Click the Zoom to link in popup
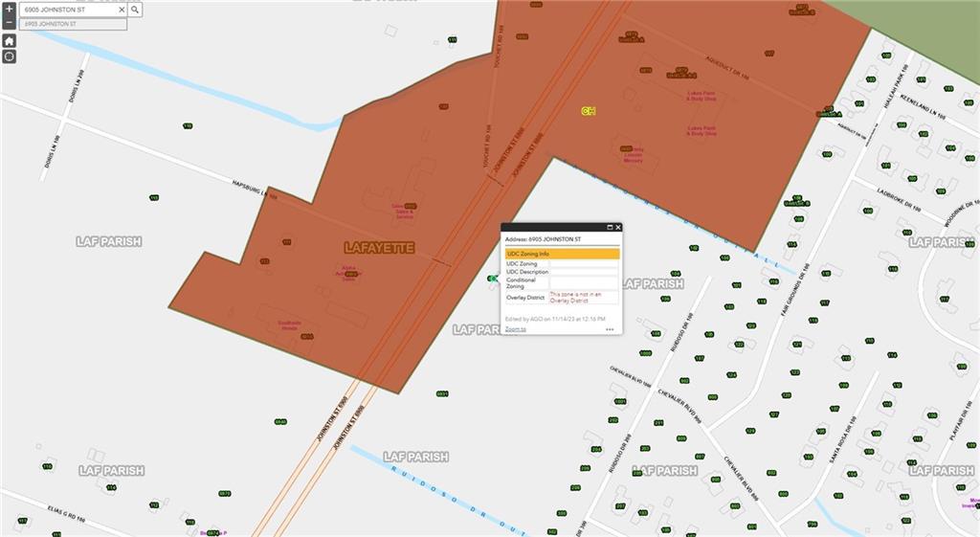The width and height of the screenshot is (980, 537). click(x=516, y=329)
